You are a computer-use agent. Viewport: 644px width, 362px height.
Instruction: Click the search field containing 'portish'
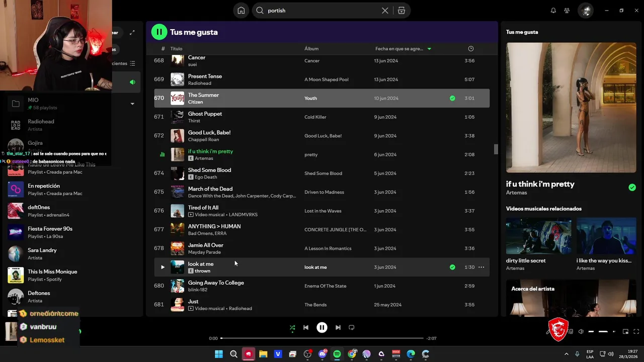pos(322,11)
